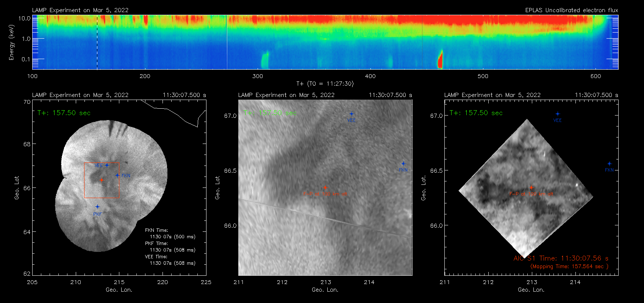Click 'T+: 157.50 sec' in right AIC panel

pyautogui.click(x=476, y=113)
